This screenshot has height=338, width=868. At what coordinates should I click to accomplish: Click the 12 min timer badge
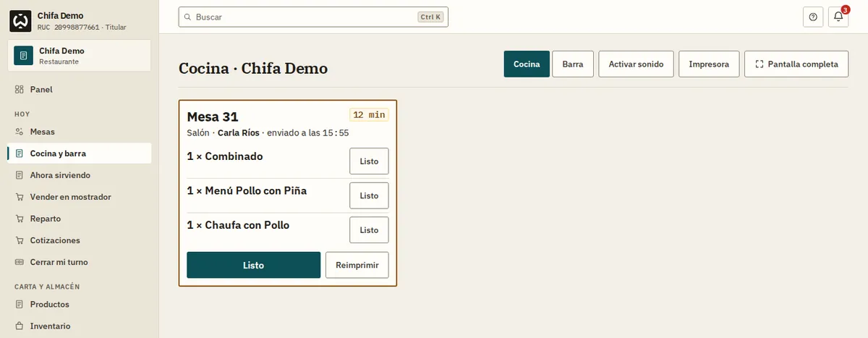pyautogui.click(x=369, y=114)
